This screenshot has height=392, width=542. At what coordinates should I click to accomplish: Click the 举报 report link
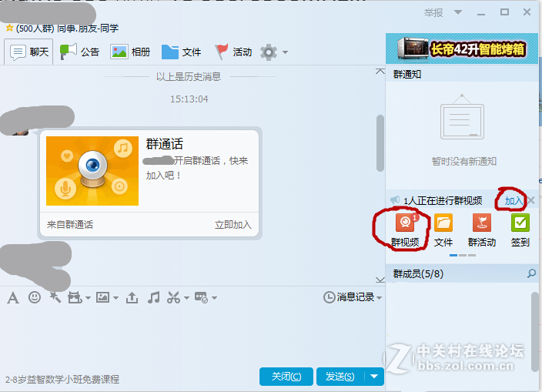433,13
